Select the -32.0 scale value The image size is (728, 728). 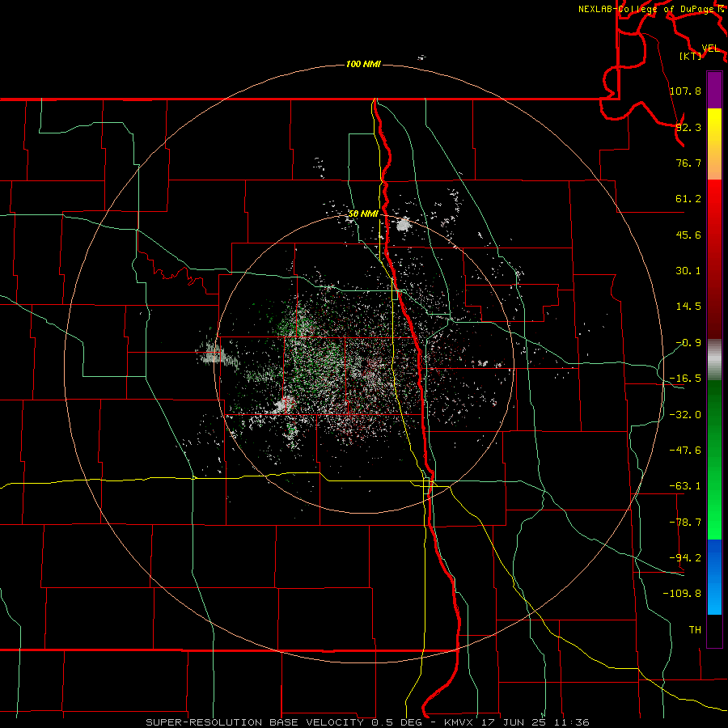click(685, 415)
